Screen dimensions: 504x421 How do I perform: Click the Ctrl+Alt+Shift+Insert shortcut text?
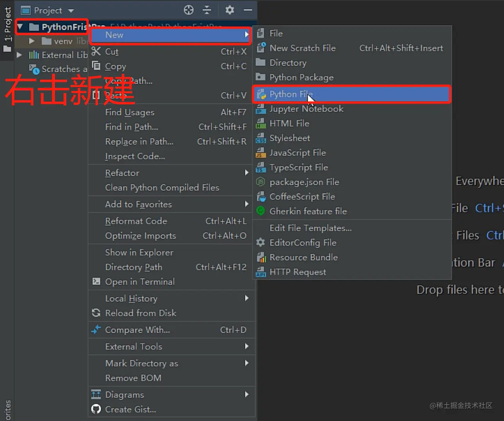[x=401, y=48]
